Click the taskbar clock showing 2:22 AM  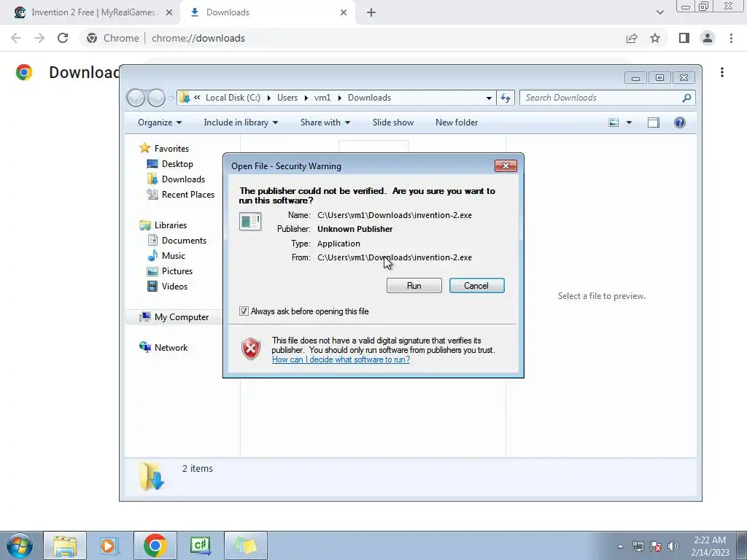point(710,546)
